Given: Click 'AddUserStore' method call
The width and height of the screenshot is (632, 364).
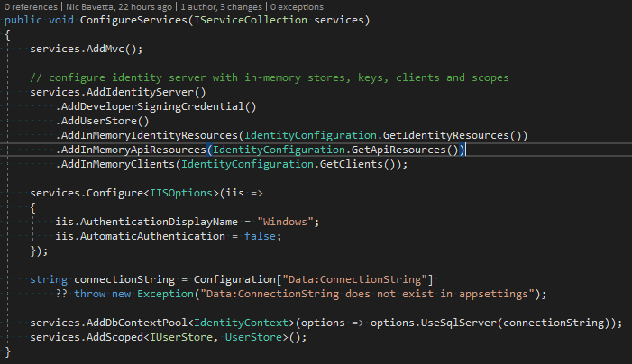Looking at the screenshot, I should point(99,122).
